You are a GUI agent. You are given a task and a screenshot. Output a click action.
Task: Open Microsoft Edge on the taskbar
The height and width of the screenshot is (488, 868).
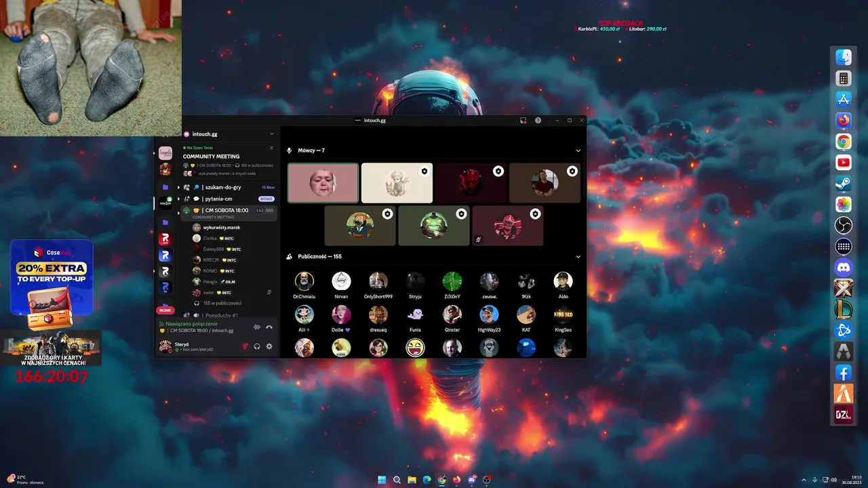pos(427,479)
